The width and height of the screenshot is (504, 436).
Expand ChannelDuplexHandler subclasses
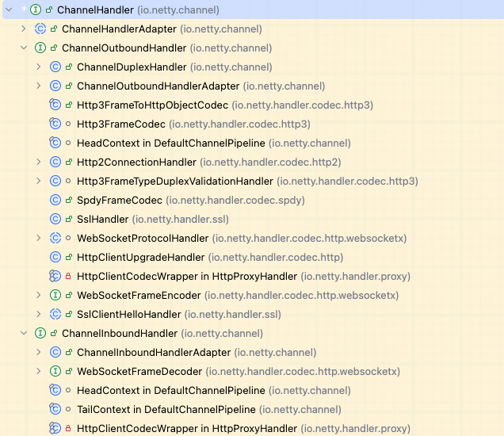point(38,67)
